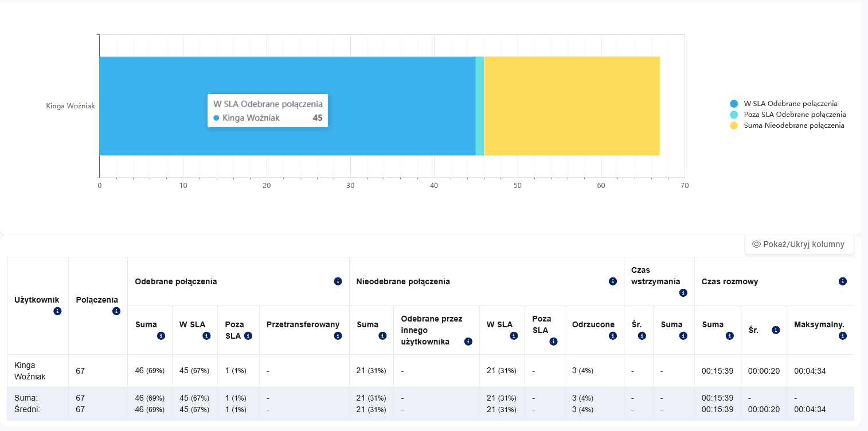This screenshot has height=431, width=868.
Task: Click the Przetransferowany column header text
Action: point(303,324)
